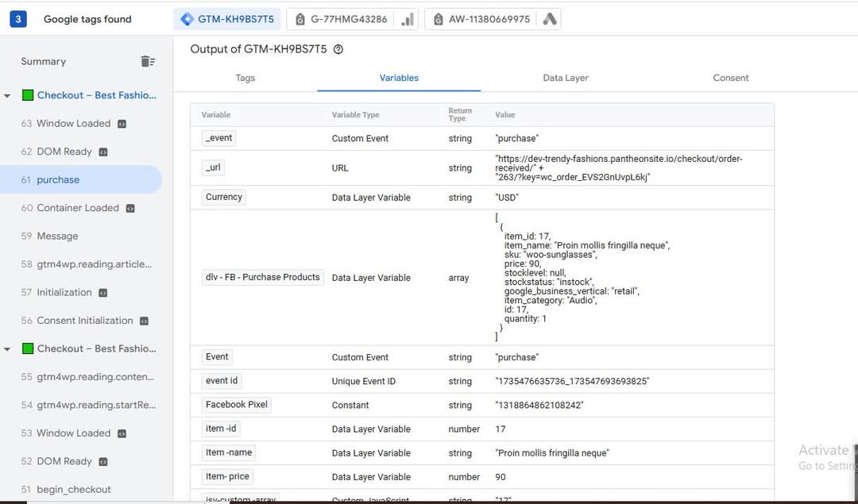Click the Return Type column header
Image resolution: width=858 pixels, height=504 pixels.
click(460, 114)
